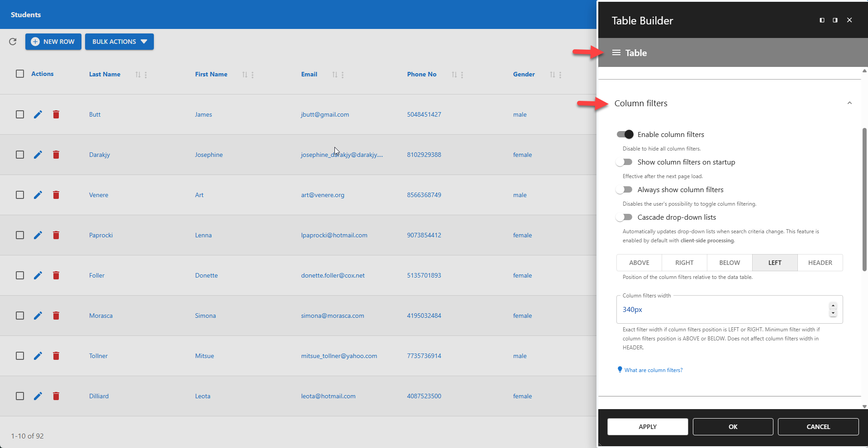Screen dimensions: 868x448
Task: Open the What are column filters link
Action: pos(653,370)
